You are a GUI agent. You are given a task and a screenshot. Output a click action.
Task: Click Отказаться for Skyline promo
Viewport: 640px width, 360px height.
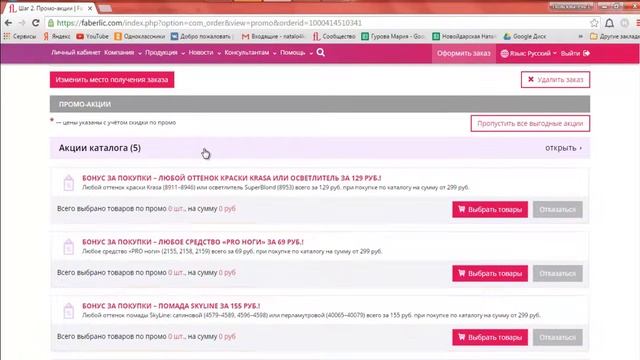point(558,338)
